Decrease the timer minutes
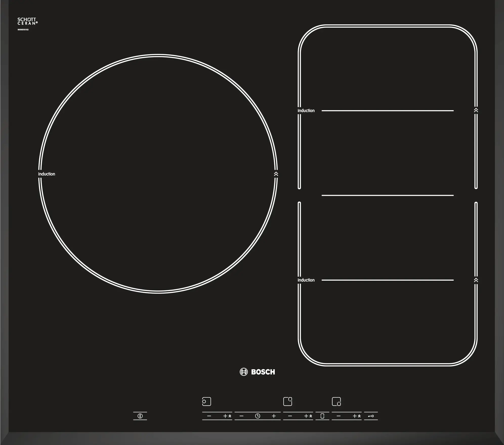504x445 pixels. 241,416
